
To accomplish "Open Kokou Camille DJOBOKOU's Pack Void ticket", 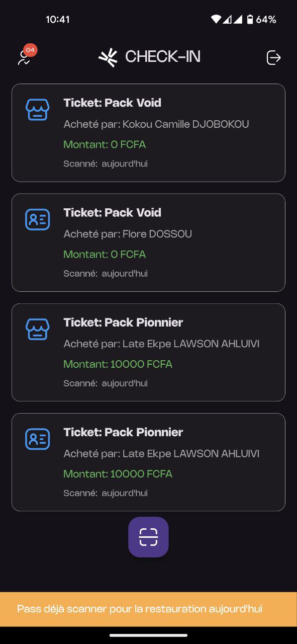I will (x=148, y=132).
